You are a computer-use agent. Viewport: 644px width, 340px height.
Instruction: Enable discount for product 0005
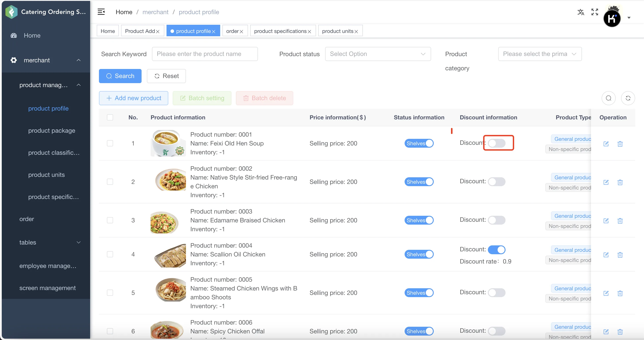496,292
